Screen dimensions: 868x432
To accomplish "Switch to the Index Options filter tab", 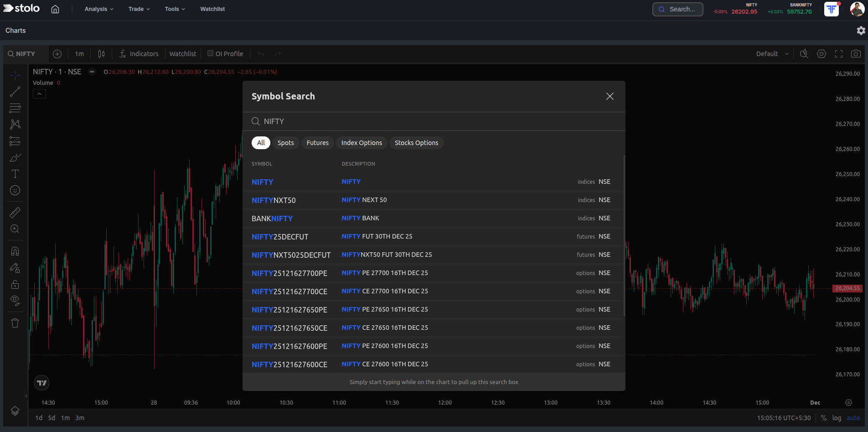I will pos(362,142).
